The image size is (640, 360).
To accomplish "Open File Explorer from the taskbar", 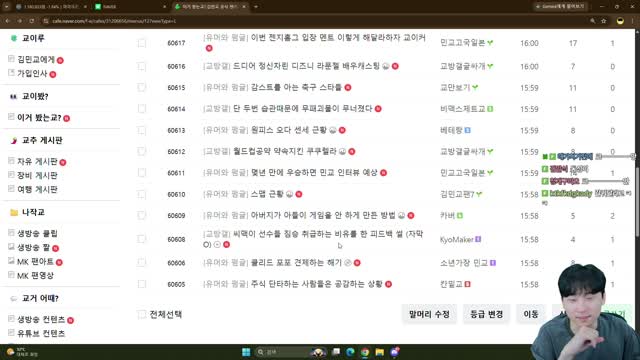I will 380,352.
